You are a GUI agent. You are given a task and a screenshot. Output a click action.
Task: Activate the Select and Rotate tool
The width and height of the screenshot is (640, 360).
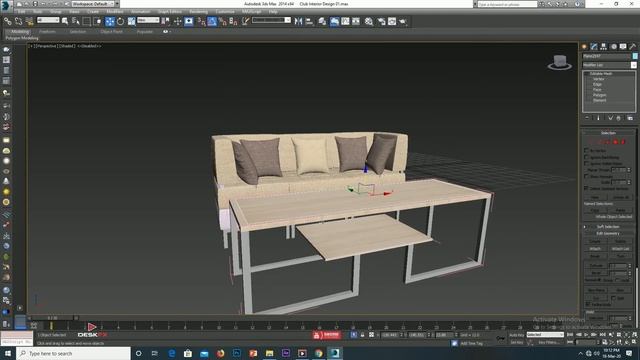pos(120,21)
